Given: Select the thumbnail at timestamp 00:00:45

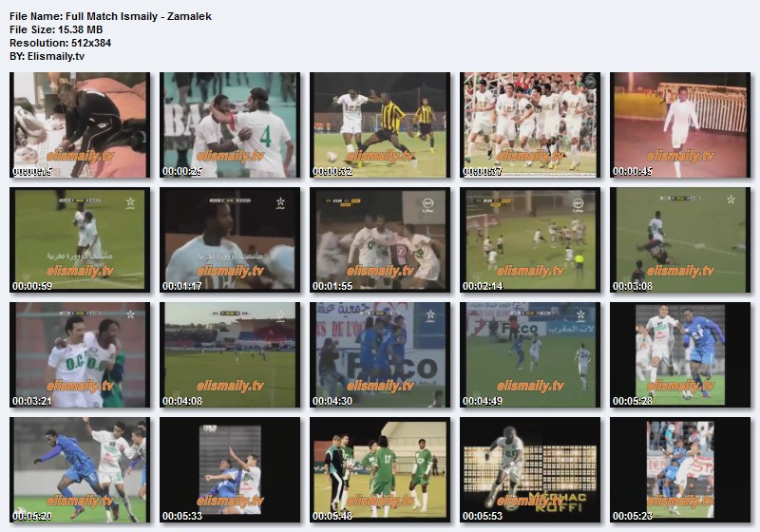Looking at the screenshot, I should (x=679, y=125).
